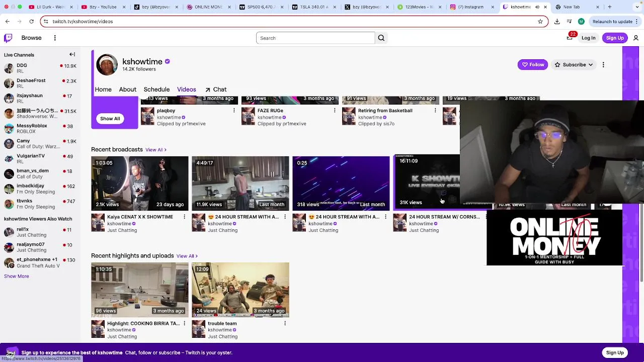Click the Twitch search input field

click(x=315, y=38)
